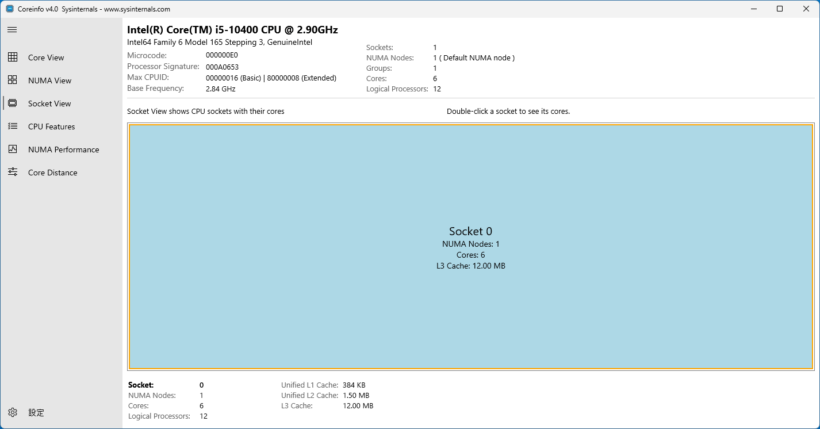Click the bottom L3 Cache 12.00 MB value
The width and height of the screenshot is (820, 429).
click(x=358, y=406)
